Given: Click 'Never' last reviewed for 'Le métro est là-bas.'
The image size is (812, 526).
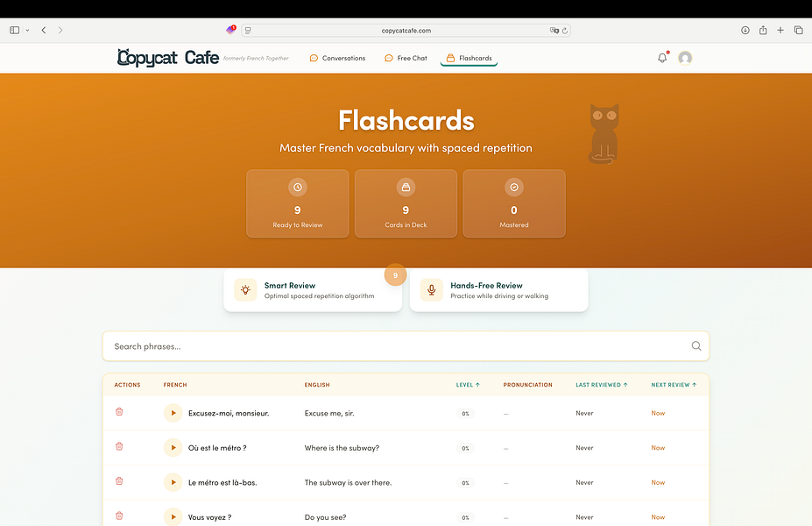Looking at the screenshot, I should pos(584,483).
